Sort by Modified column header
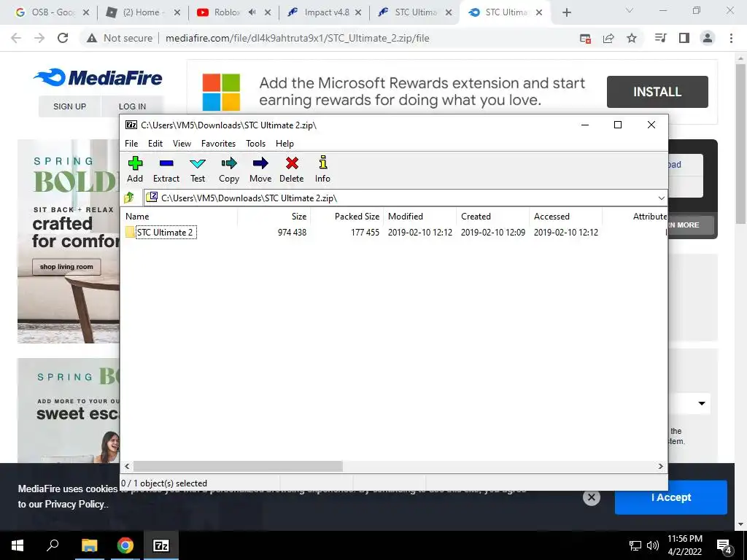Viewport: 747px width, 560px height. pyautogui.click(x=420, y=216)
